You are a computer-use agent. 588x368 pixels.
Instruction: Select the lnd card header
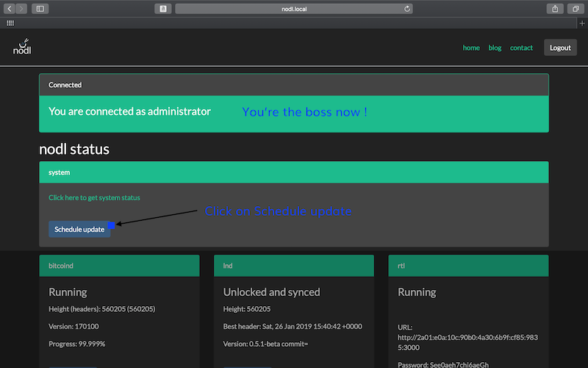294,266
